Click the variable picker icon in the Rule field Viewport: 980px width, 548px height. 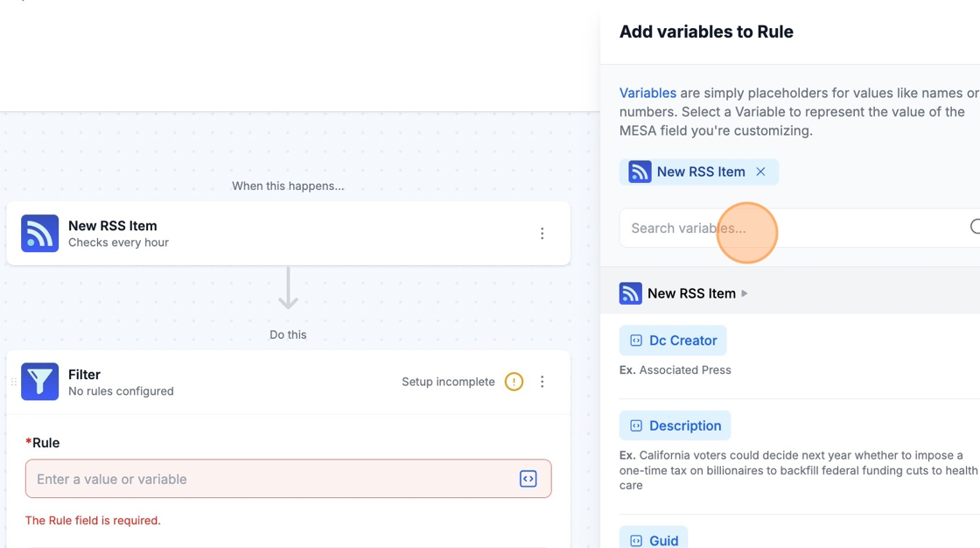click(x=528, y=479)
